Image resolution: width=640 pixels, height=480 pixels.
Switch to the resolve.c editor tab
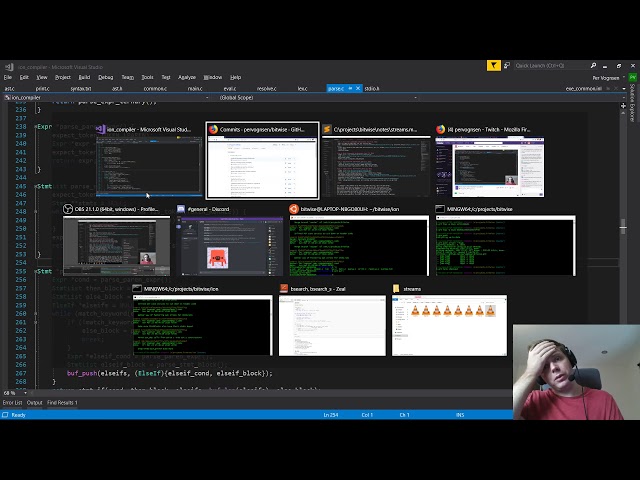coord(267,88)
